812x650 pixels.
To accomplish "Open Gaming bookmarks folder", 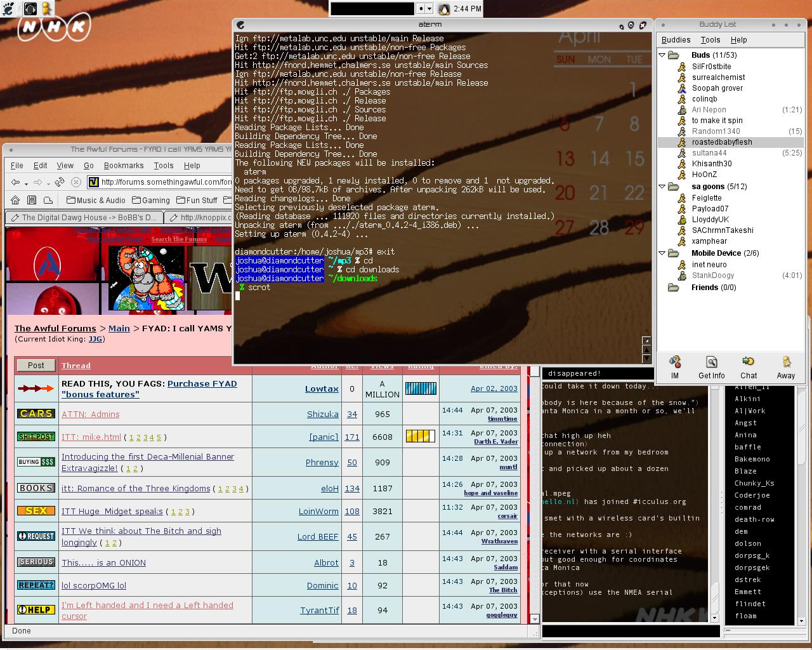I will coord(150,200).
